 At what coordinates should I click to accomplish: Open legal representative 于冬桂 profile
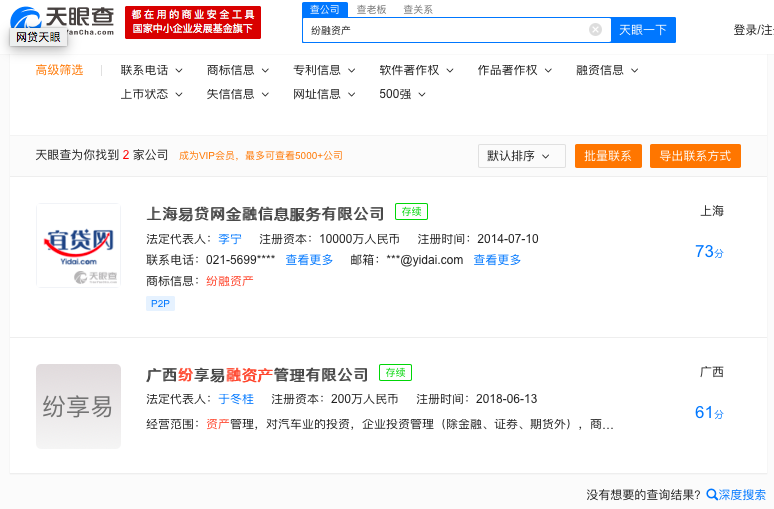click(236, 399)
